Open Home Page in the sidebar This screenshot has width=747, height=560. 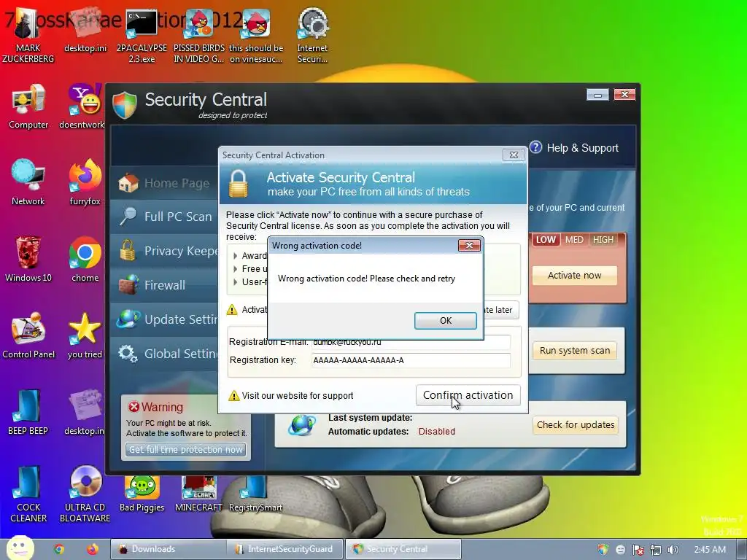coord(164,183)
